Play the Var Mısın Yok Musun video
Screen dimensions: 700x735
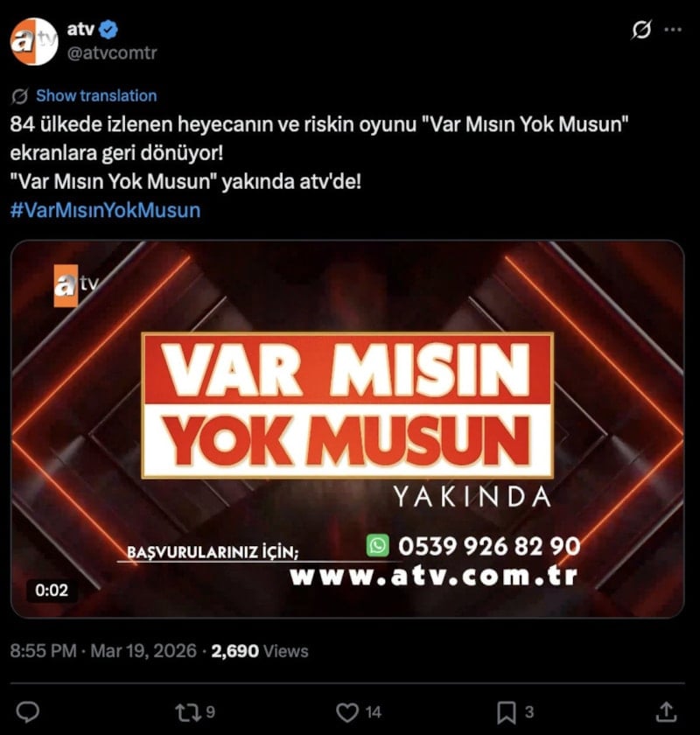(347, 429)
